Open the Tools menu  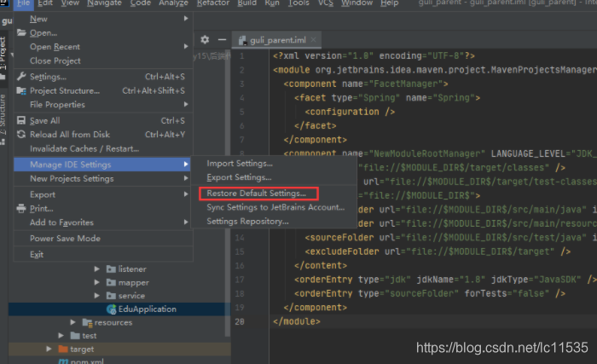point(298,3)
